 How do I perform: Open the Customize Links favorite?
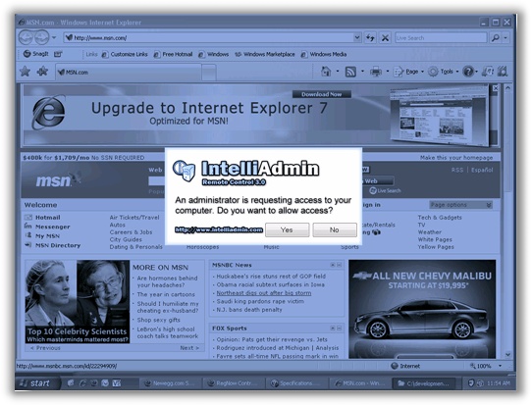coord(125,54)
